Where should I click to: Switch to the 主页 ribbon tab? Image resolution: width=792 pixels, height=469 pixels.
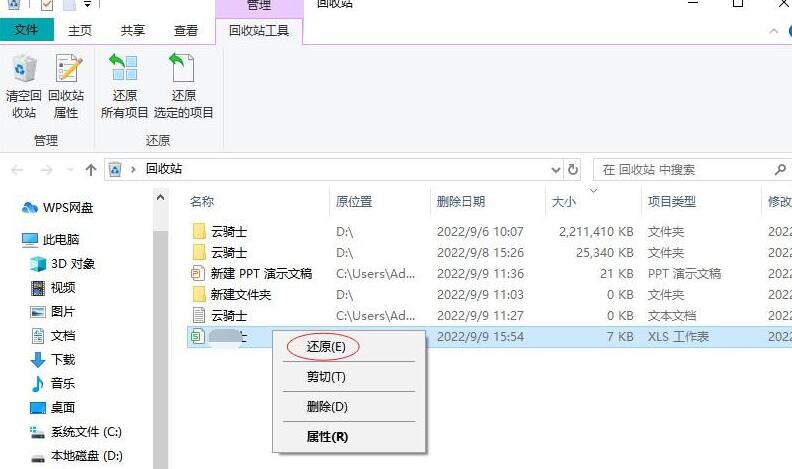[x=80, y=31]
